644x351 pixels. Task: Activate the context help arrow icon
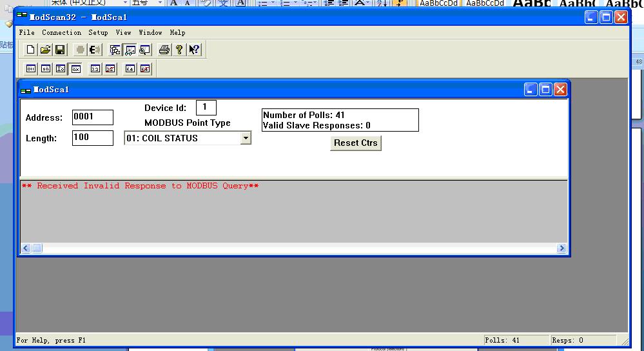194,50
